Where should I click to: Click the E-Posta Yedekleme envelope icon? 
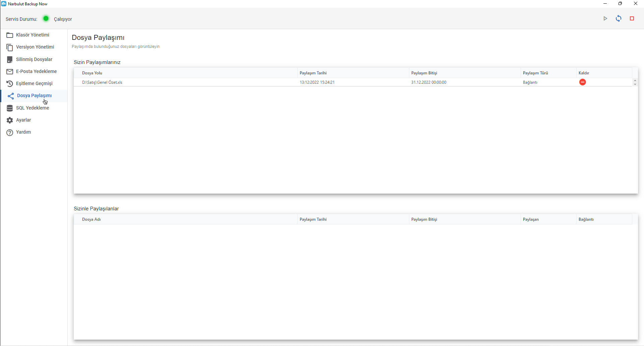[10, 72]
